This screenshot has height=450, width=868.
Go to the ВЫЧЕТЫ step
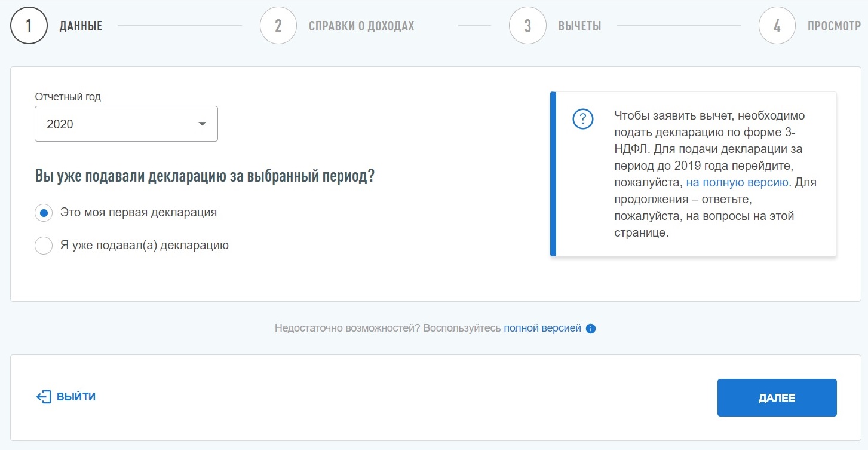click(x=579, y=26)
